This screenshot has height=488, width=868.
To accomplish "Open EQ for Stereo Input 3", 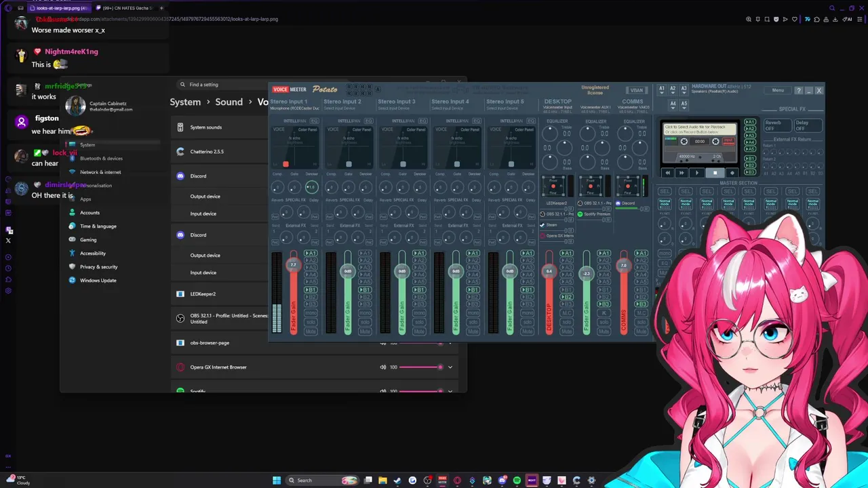I will point(422,121).
